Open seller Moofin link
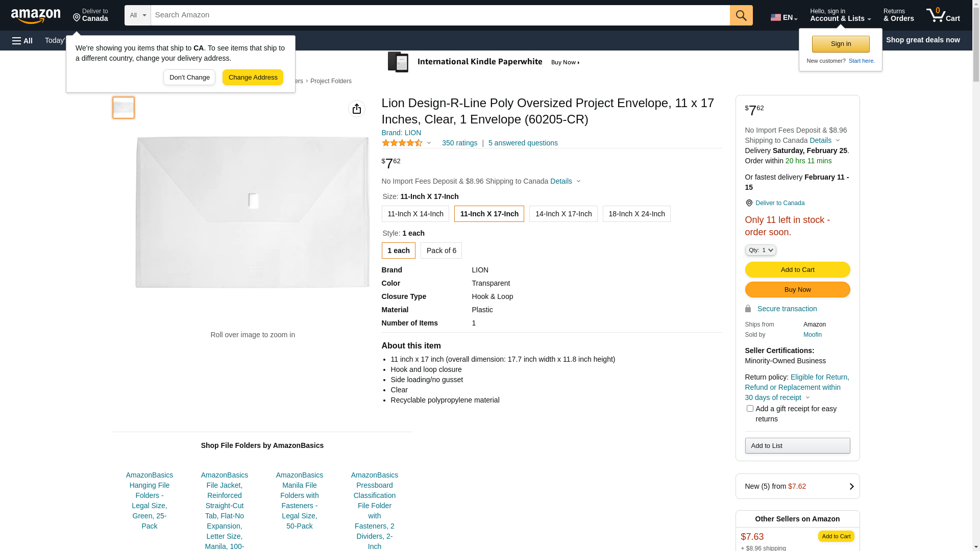The image size is (980, 551). pyautogui.click(x=813, y=335)
